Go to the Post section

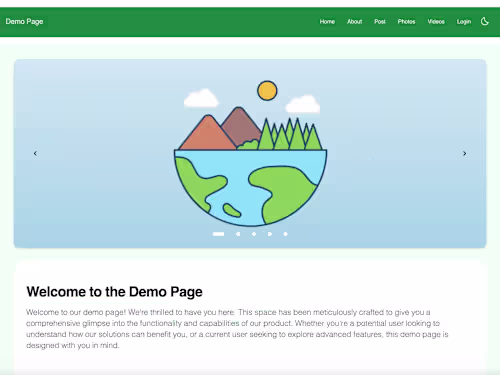380,22
